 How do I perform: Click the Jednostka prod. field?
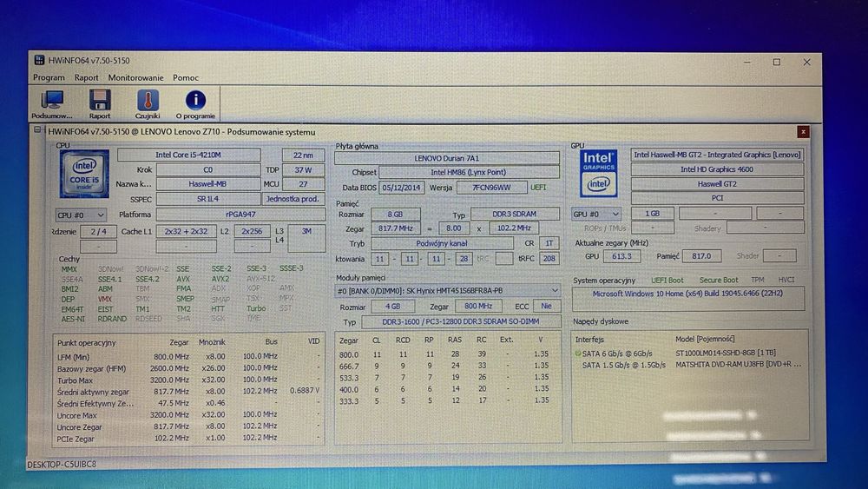pos(293,199)
